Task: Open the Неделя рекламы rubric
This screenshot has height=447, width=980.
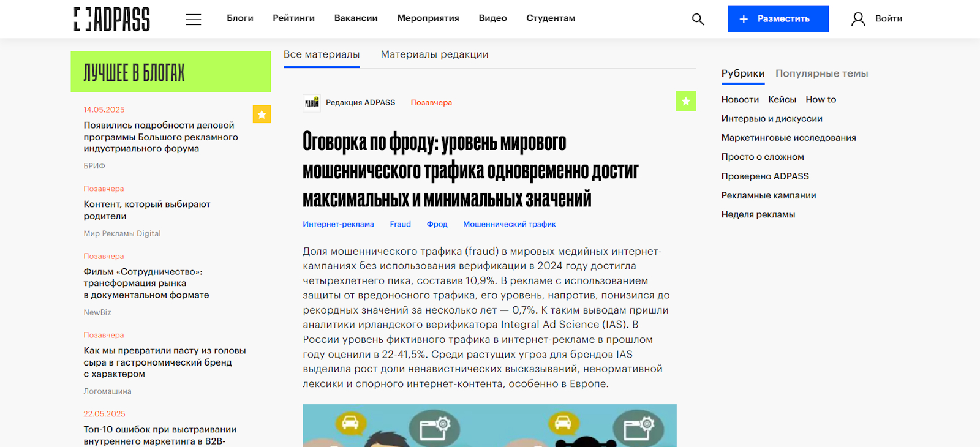Action: (758, 214)
